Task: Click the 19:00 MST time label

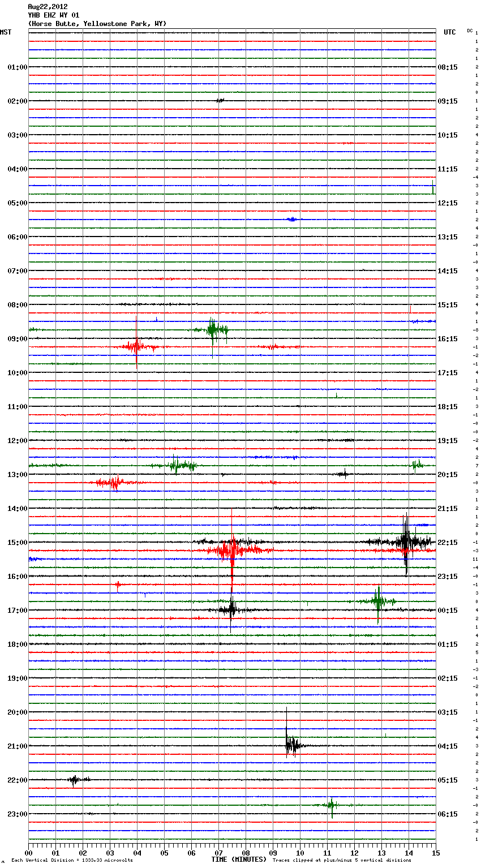Action: tap(18, 678)
